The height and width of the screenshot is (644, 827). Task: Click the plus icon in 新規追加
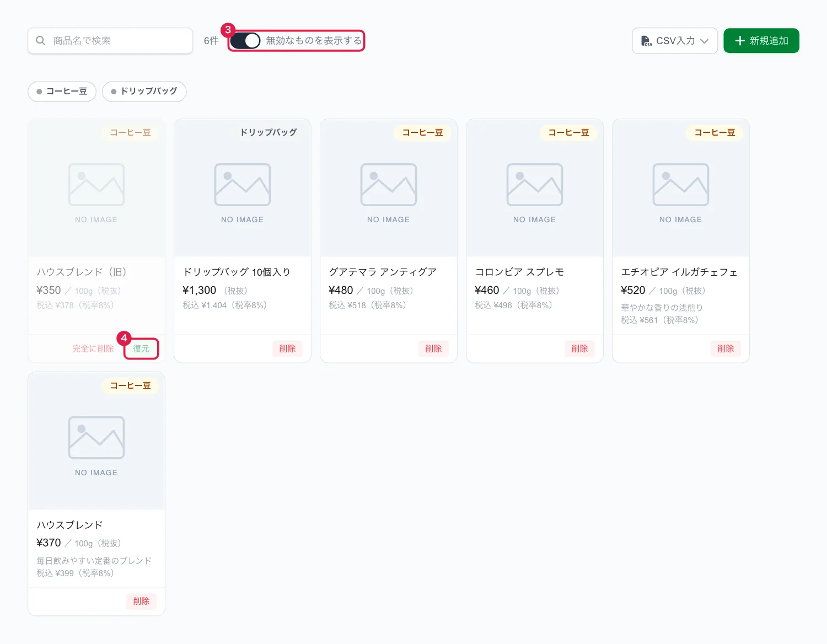[x=740, y=41]
